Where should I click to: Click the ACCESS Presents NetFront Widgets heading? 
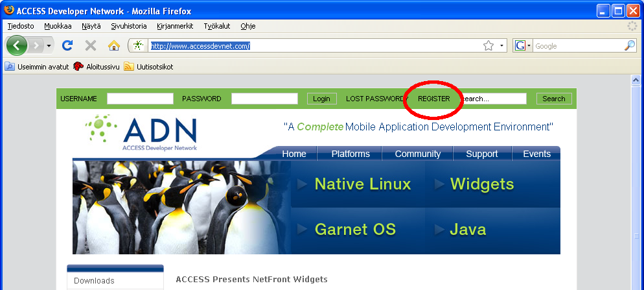tap(251, 280)
